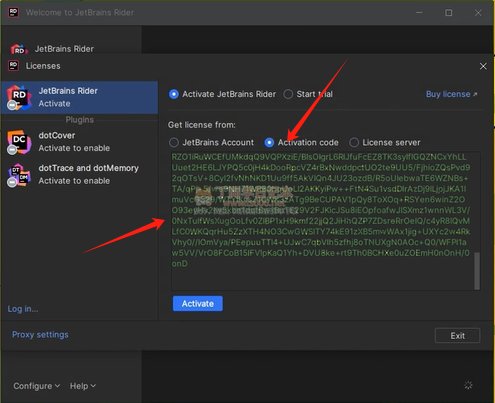Expand the Help dropdown menu
Screen dimensions: 495x403
point(83,386)
